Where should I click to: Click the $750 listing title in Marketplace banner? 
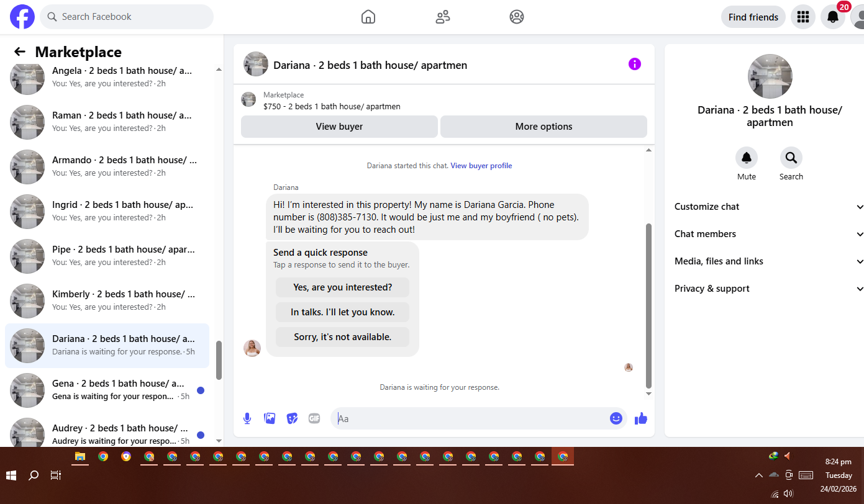tap(332, 106)
